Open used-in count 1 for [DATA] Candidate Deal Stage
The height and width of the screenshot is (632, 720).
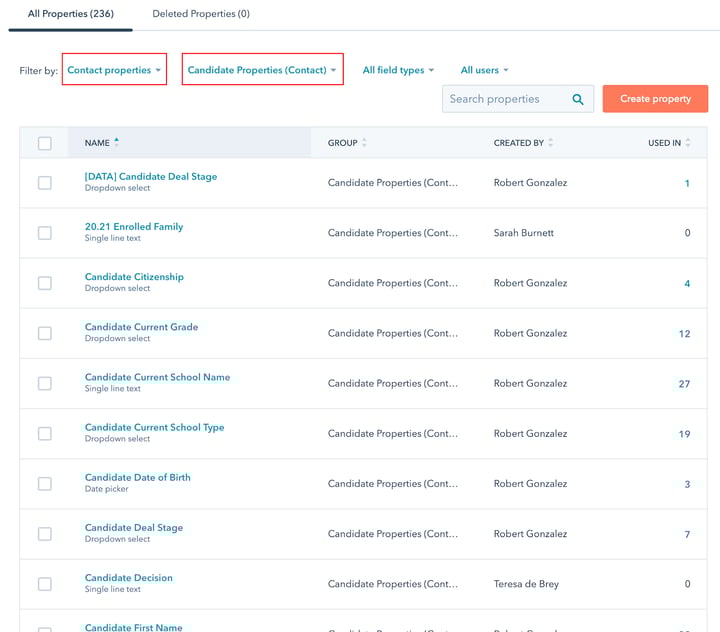point(687,183)
